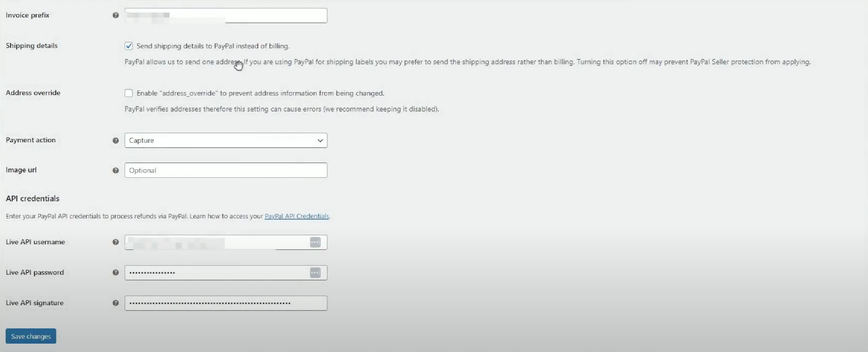This screenshot has width=868, height=352.
Task: Click inside the Invoice prefix field
Action: click(226, 15)
